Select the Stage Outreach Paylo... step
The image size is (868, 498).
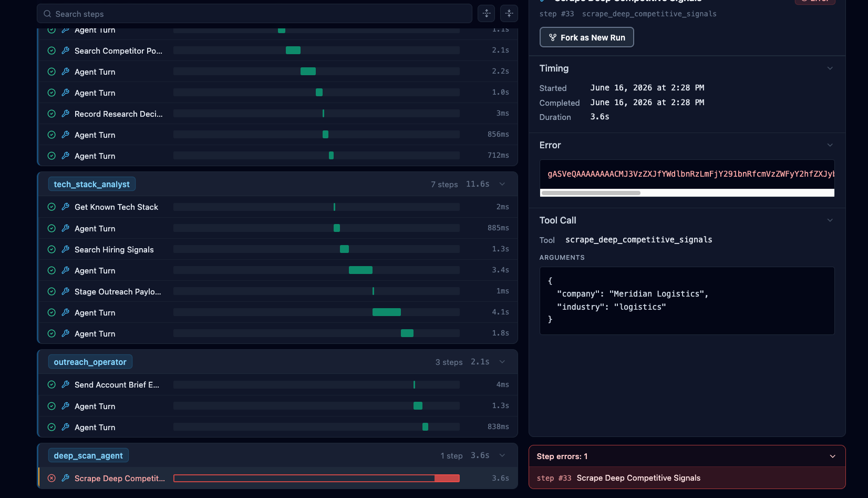[278, 291]
